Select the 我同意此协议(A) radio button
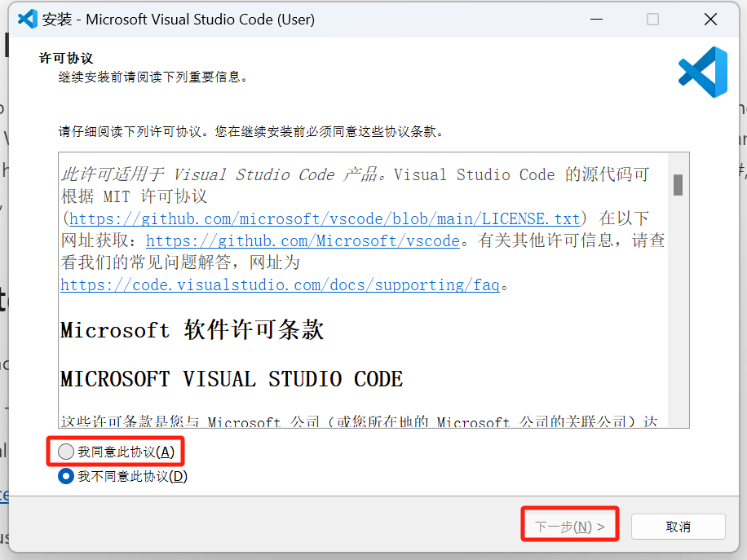The width and height of the screenshot is (747, 560). (x=66, y=452)
